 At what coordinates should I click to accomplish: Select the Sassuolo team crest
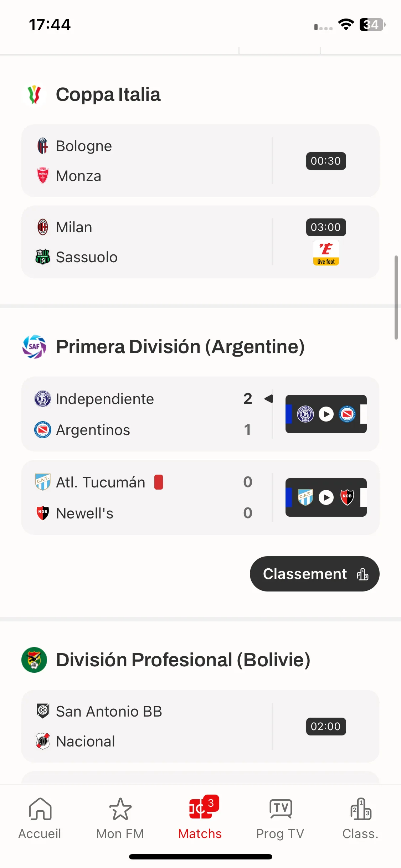coord(43,257)
